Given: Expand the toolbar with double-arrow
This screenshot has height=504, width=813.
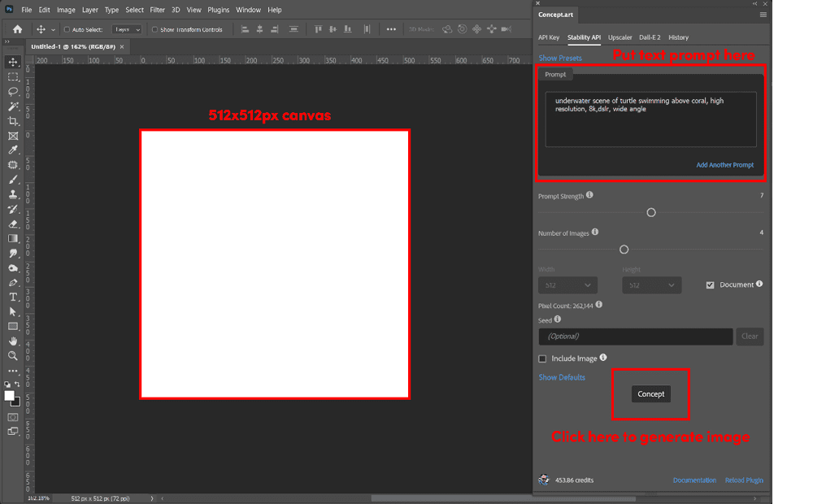Looking at the screenshot, I should pyautogui.click(x=7, y=42).
